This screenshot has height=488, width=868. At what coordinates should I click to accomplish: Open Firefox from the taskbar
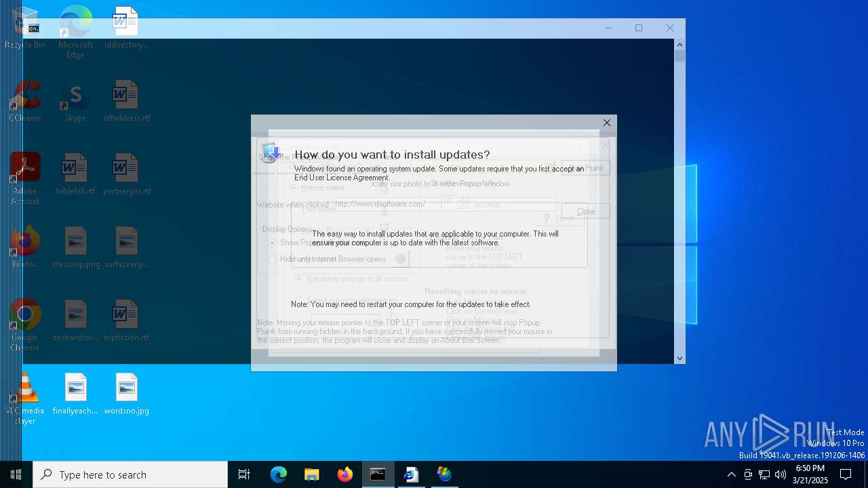pyautogui.click(x=345, y=474)
